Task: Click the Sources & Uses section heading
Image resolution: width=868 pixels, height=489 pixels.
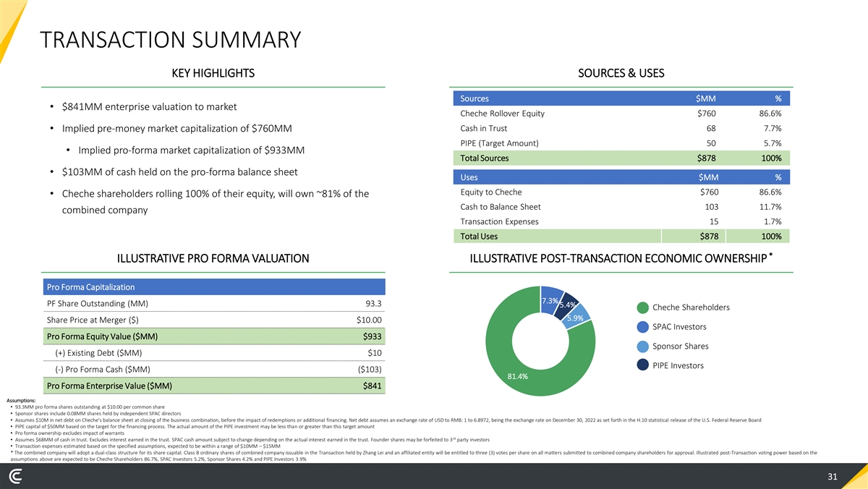Action: click(x=621, y=73)
